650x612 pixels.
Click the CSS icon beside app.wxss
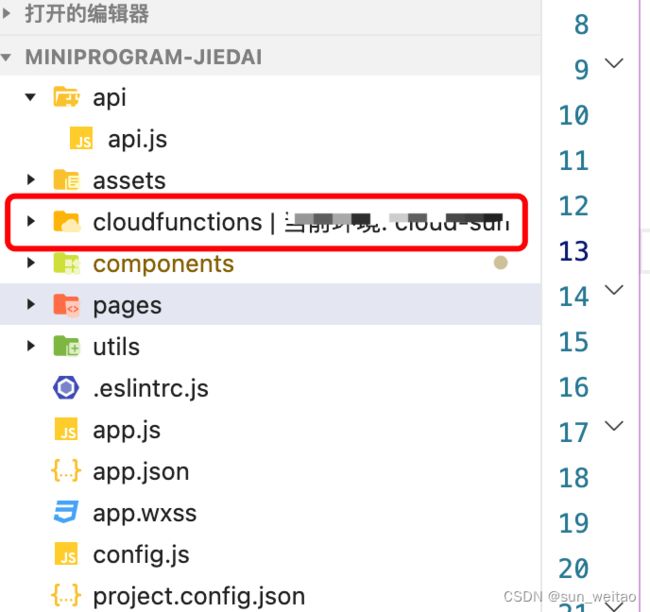66,512
